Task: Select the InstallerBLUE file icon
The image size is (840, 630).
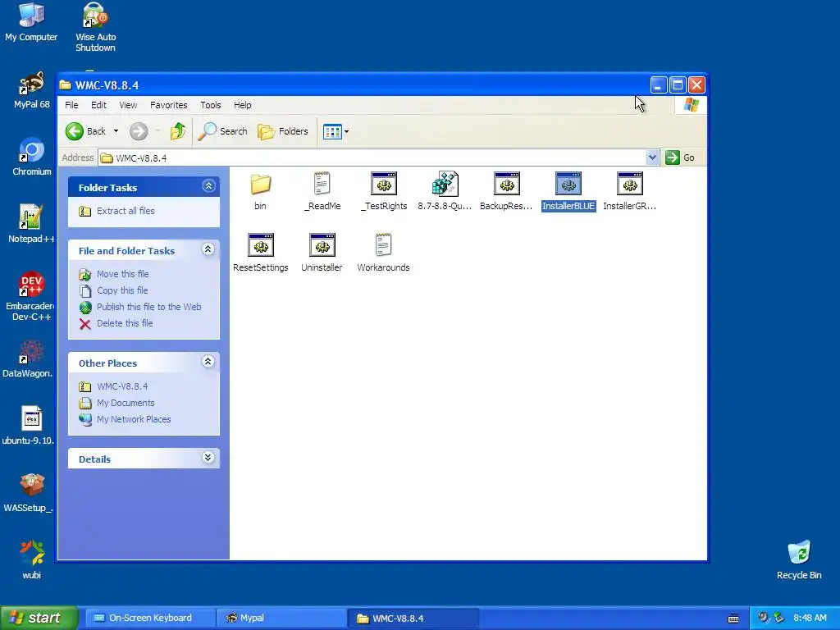Action: (x=568, y=185)
